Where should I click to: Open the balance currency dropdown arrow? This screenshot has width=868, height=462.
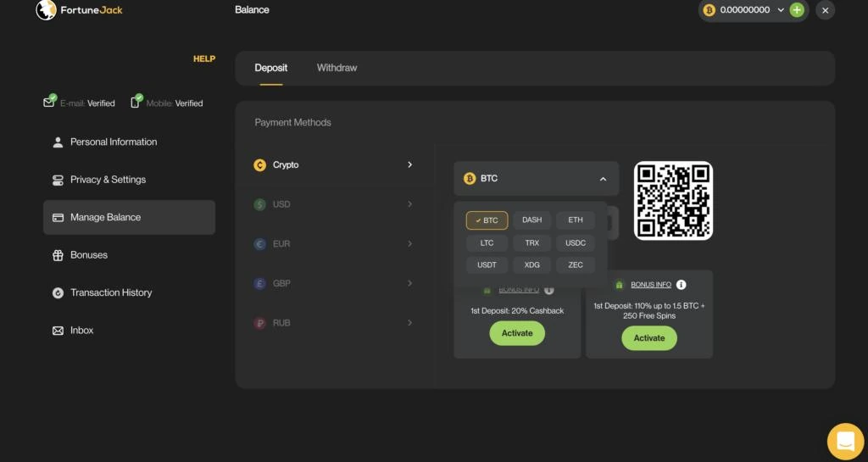pyautogui.click(x=781, y=10)
